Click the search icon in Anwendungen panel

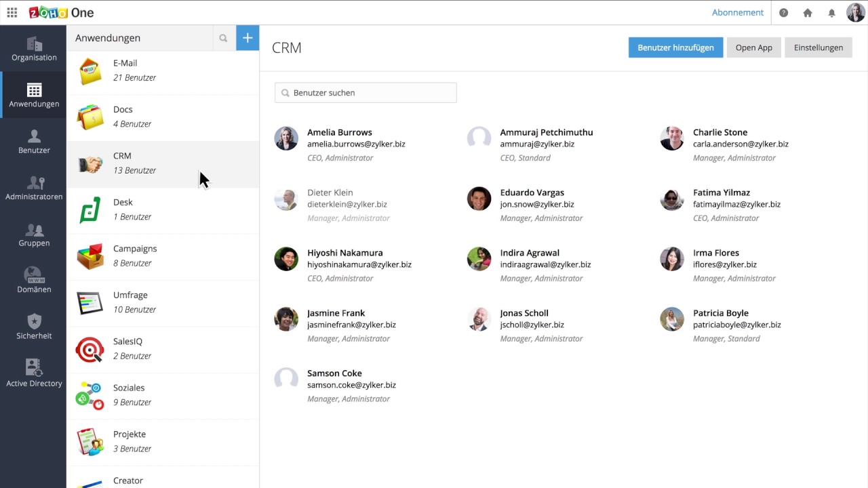[223, 38]
